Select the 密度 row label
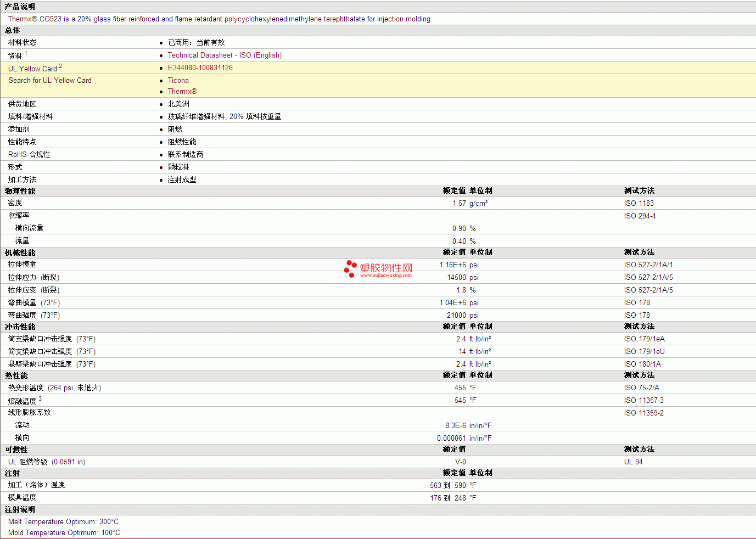 pos(15,203)
